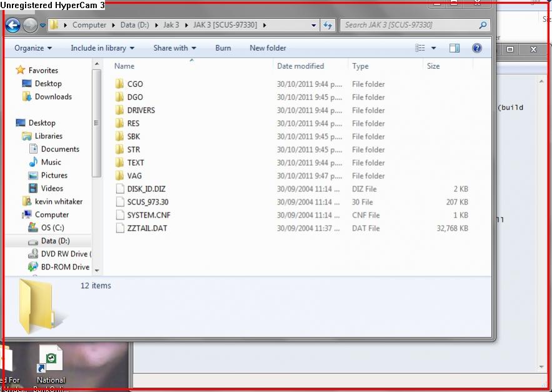Expand the arrow after the Computer breadcrumb
This screenshot has height=392, width=552.
[x=113, y=25]
